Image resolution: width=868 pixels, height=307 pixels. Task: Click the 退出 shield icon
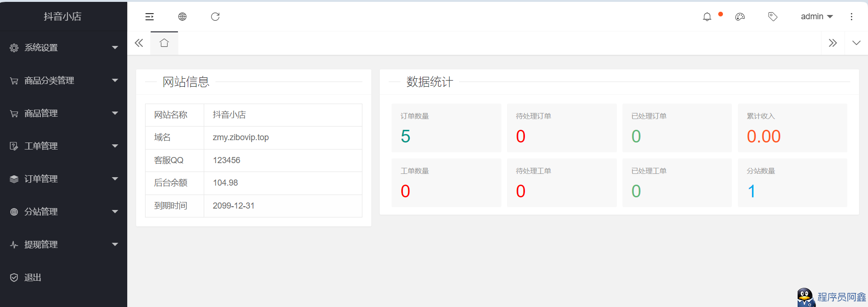point(14,277)
